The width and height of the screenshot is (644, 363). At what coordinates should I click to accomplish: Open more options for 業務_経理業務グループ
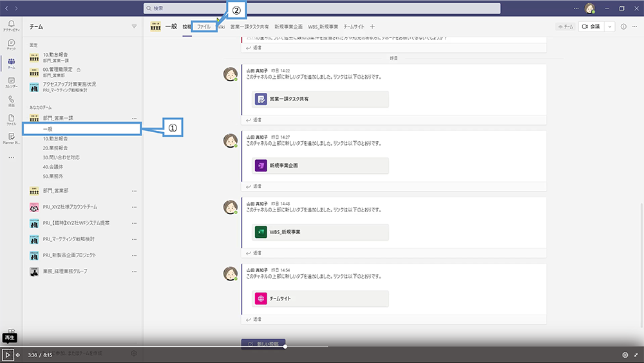[134, 271]
